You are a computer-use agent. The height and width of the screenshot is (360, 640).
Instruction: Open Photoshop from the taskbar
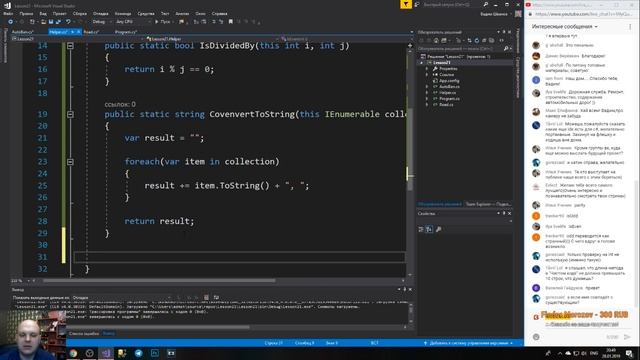(155, 353)
